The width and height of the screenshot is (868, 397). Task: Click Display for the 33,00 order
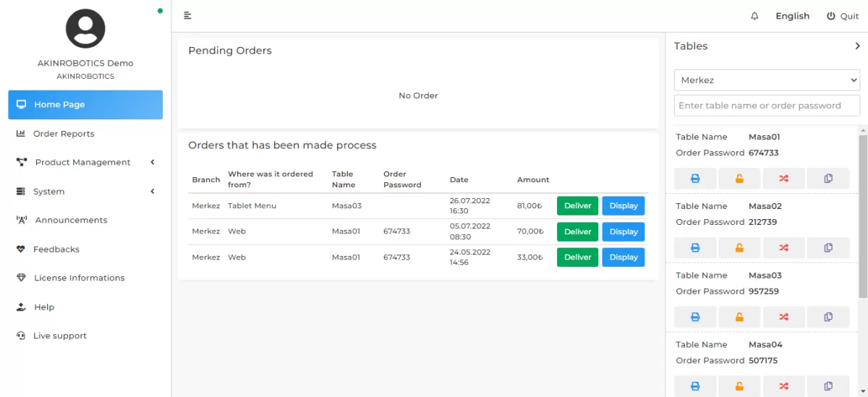623,257
